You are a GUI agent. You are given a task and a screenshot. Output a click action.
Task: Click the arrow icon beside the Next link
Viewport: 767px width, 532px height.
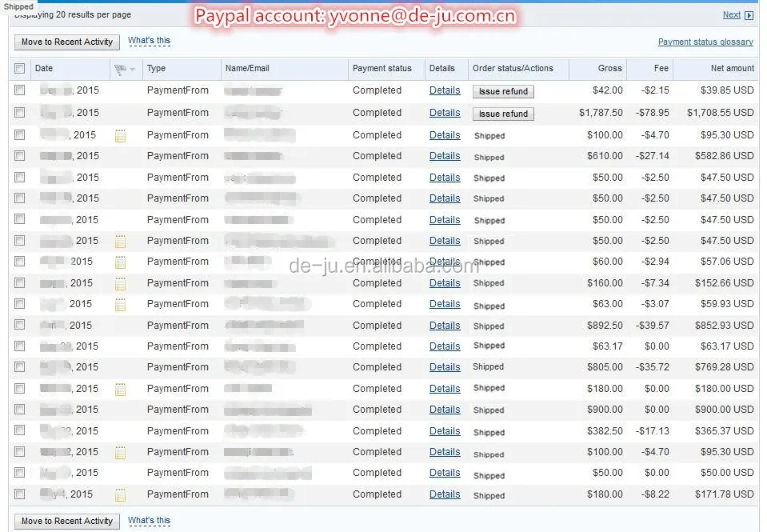point(749,15)
